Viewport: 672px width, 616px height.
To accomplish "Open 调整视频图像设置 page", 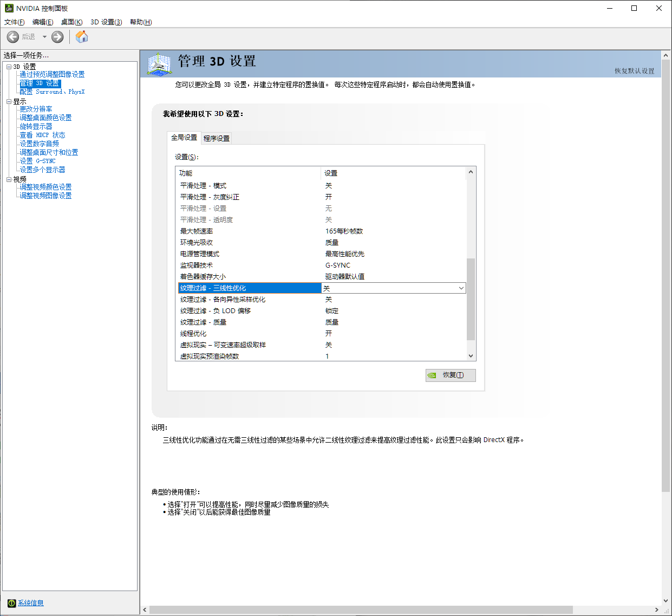I will click(x=46, y=196).
